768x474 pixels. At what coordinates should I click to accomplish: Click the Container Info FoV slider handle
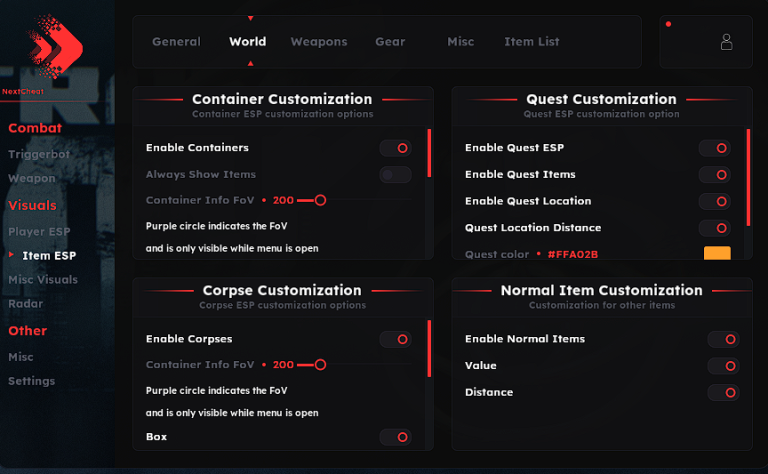[x=320, y=200]
